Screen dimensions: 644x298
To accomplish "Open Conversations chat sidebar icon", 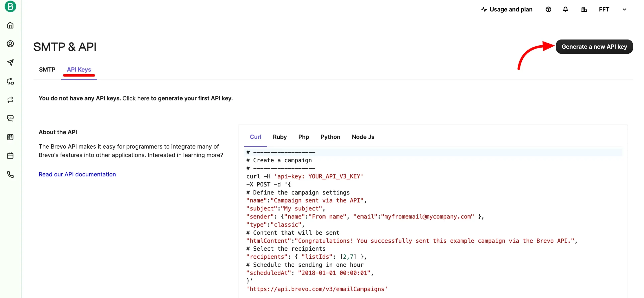I will point(10,118).
